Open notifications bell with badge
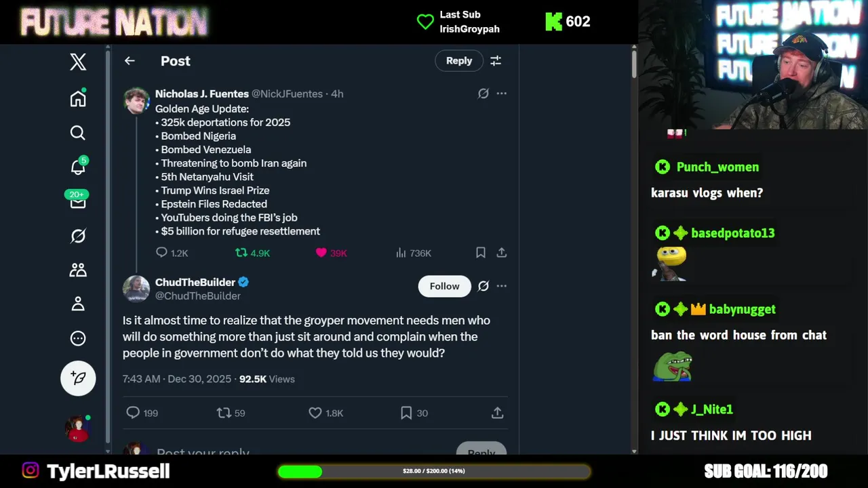Screen dimensions: 868x488 pos(78,167)
